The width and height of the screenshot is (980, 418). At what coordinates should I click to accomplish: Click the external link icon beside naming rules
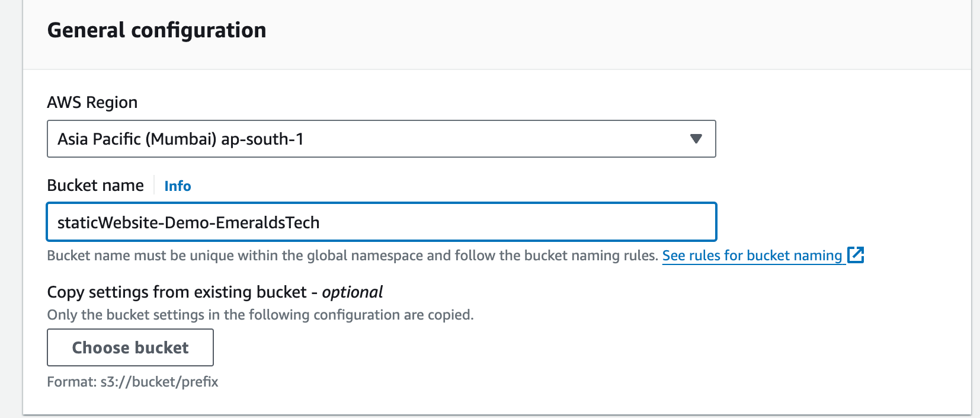coord(856,255)
